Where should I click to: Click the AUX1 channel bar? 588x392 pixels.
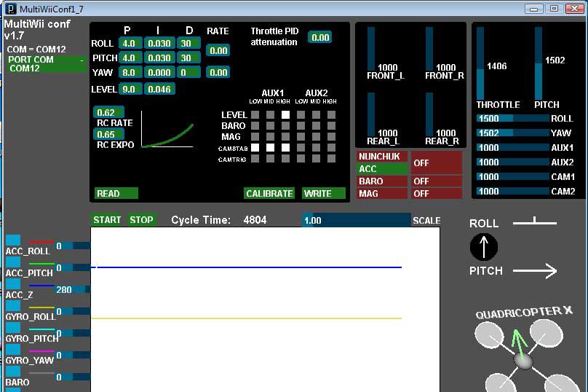(513, 148)
